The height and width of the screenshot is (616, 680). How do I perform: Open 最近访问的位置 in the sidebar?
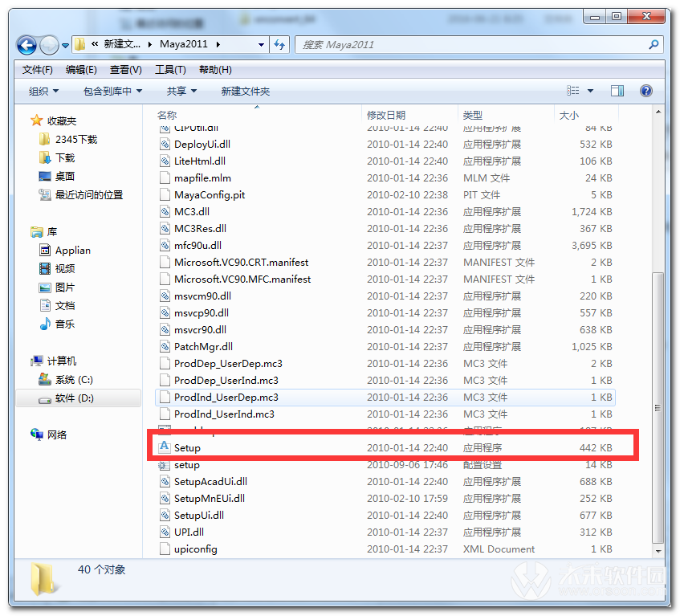click(80, 195)
